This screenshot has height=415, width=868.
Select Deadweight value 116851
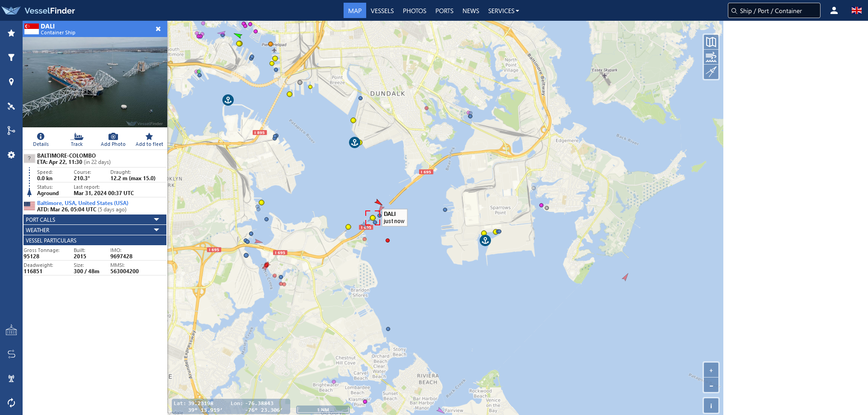click(33, 271)
